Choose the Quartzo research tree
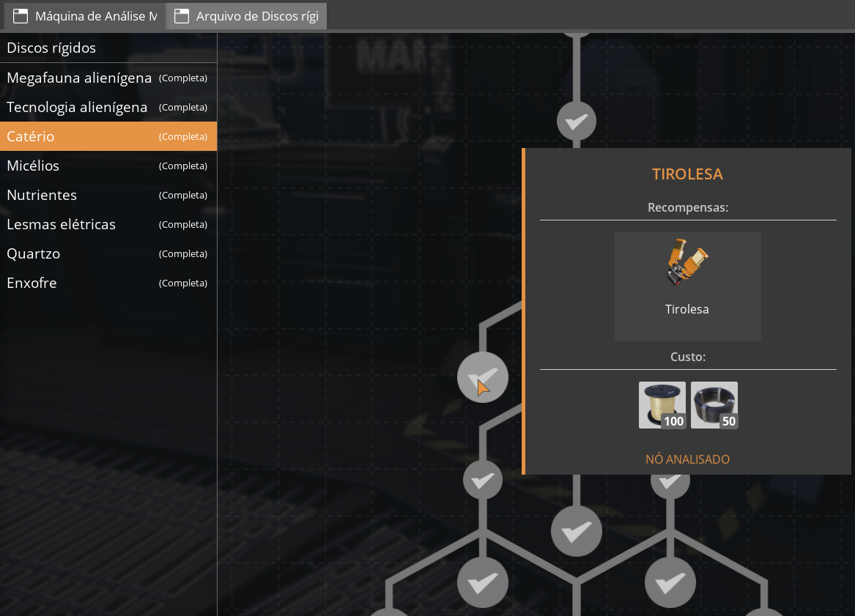 (x=108, y=253)
